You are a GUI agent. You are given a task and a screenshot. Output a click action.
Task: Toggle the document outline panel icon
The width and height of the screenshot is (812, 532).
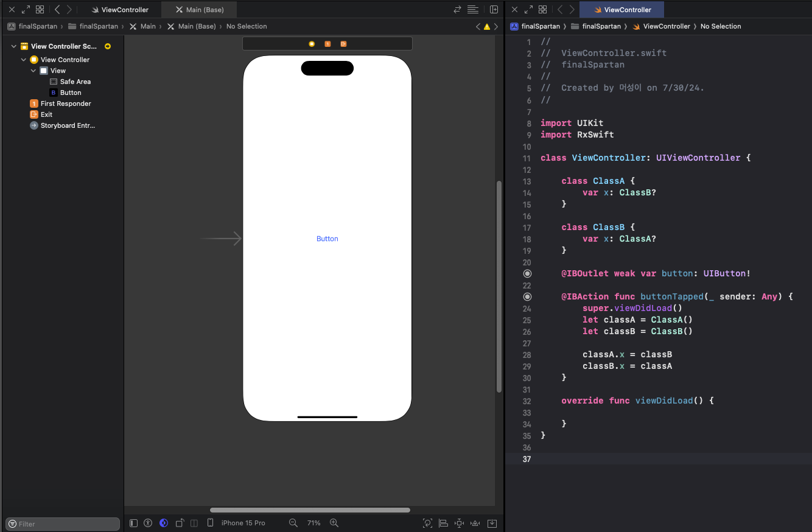(134, 523)
